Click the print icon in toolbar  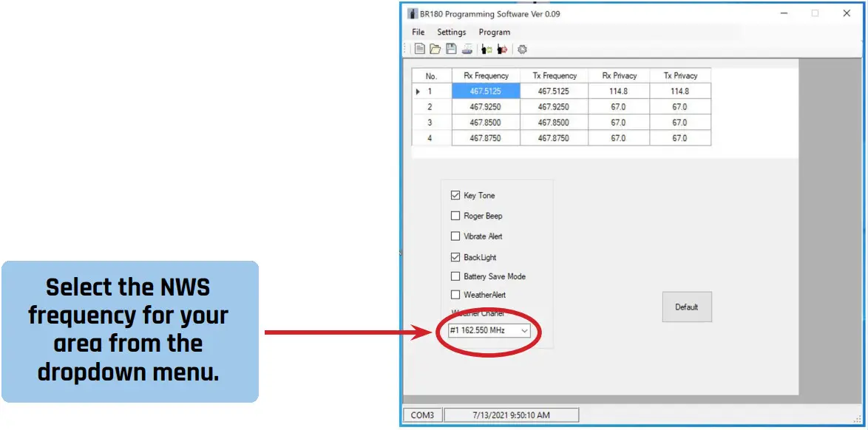point(467,49)
